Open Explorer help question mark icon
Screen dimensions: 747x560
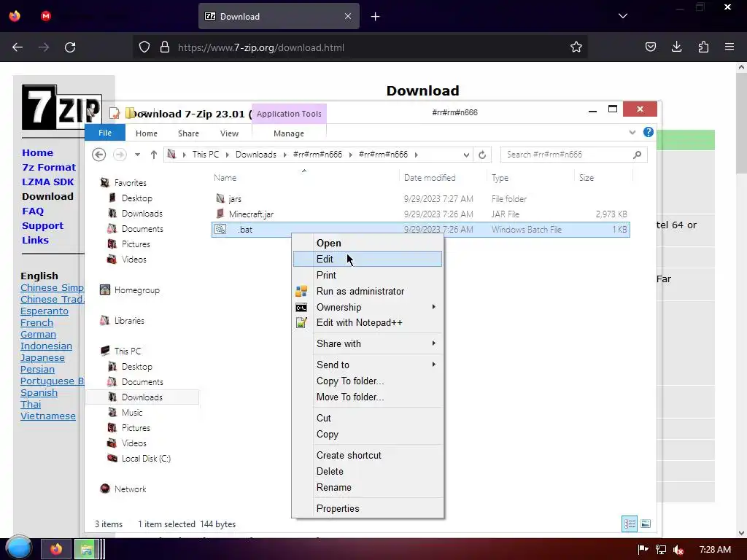tap(648, 133)
